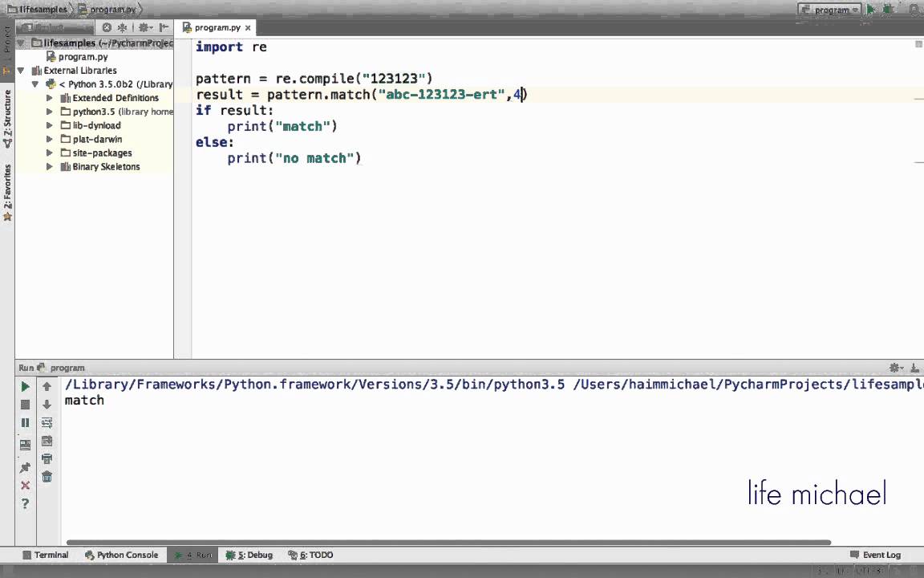Close the program.py editor tab

248,28
